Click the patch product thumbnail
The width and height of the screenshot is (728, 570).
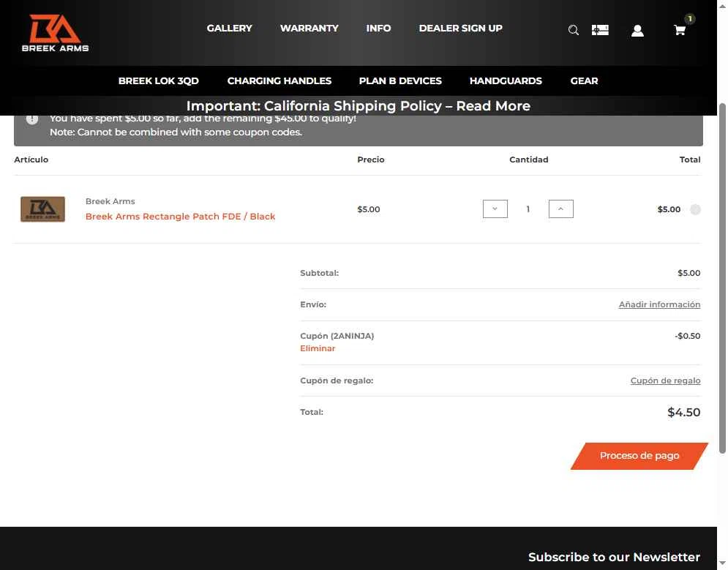(x=42, y=209)
